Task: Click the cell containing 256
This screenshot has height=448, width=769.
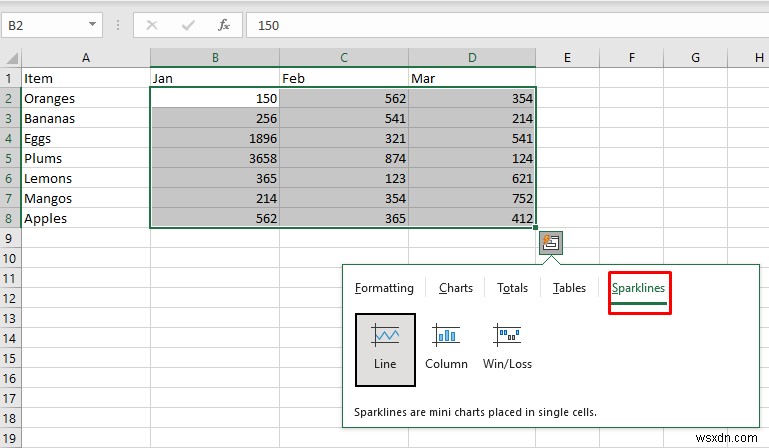Action: [x=215, y=119]
